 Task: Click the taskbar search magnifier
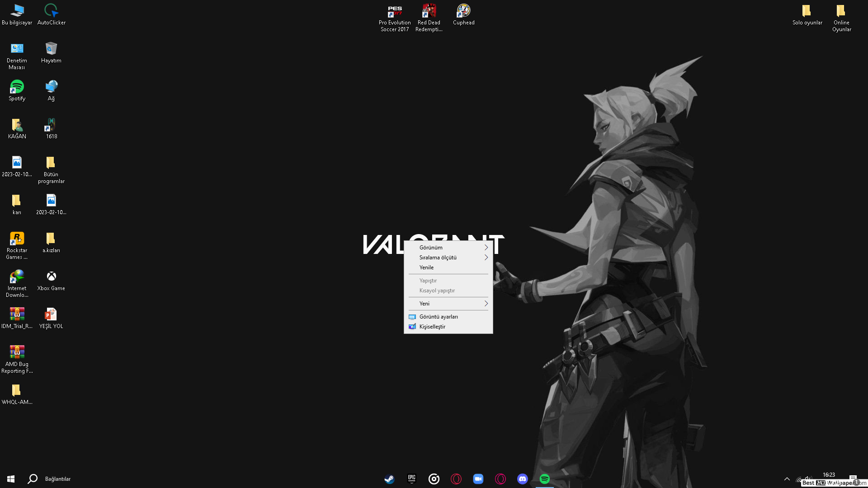33,479
